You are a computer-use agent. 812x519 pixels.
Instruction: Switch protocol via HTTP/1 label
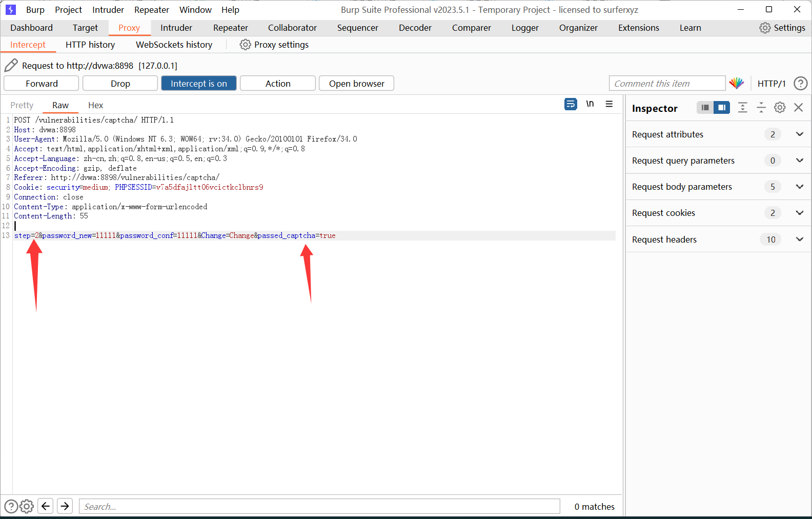(772, 84)
